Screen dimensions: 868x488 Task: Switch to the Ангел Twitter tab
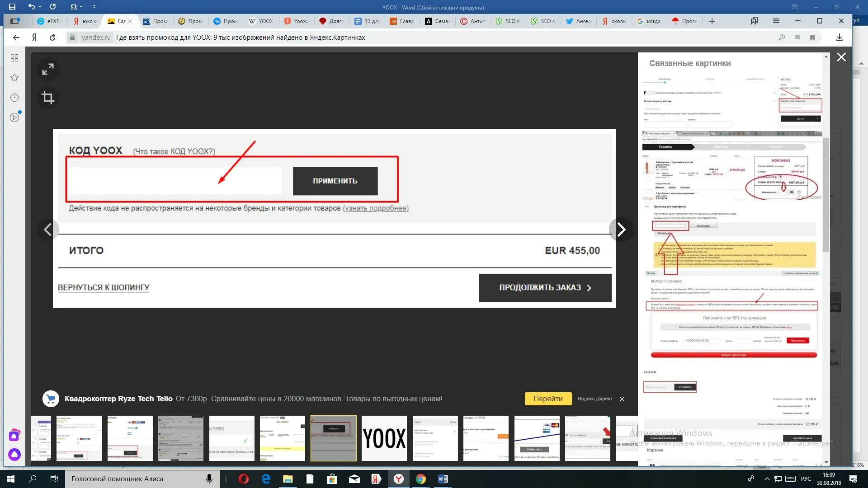coord(579,21)
